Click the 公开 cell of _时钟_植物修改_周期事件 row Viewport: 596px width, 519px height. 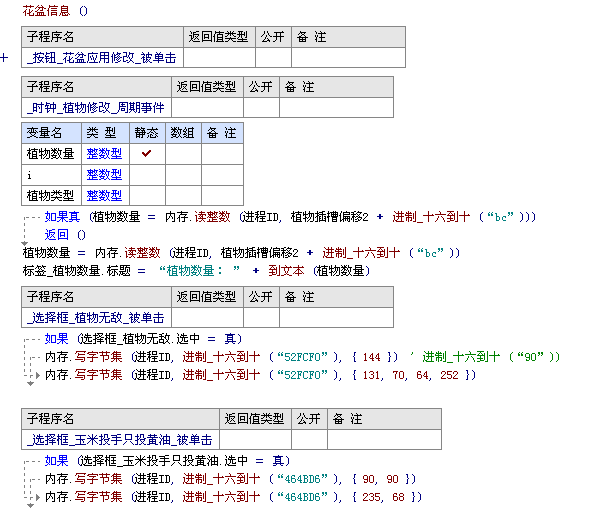coord(261,108)
